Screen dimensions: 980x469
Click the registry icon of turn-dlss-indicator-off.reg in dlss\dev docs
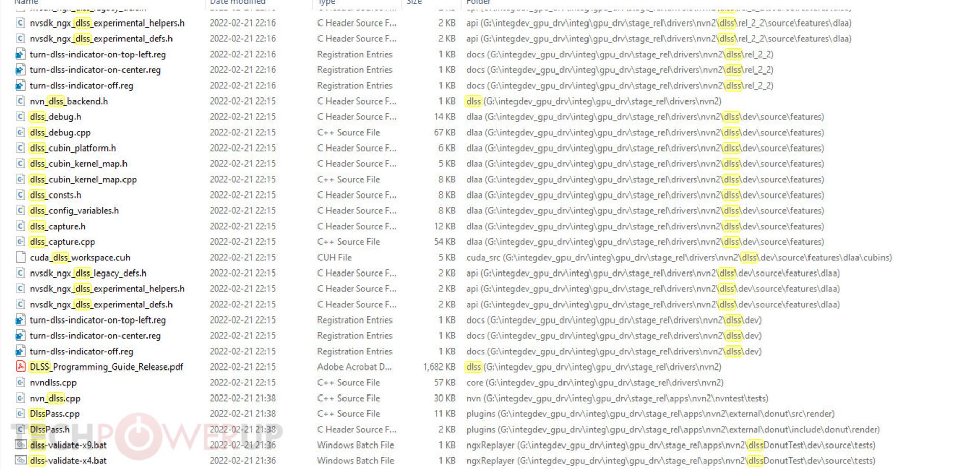point(20,351)
